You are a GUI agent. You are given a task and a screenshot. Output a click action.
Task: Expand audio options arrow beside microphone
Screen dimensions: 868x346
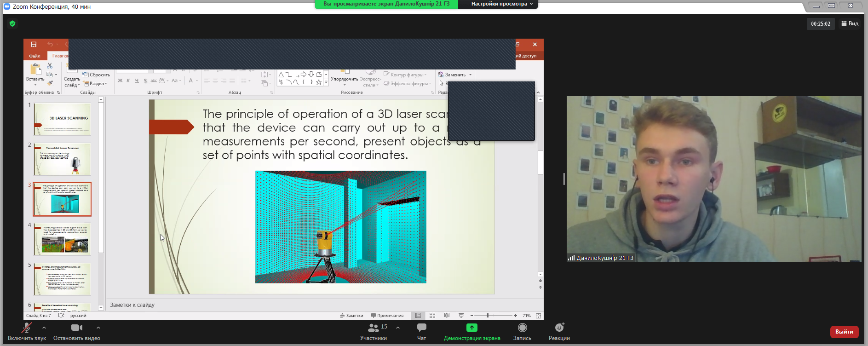[x=44, y=328]
